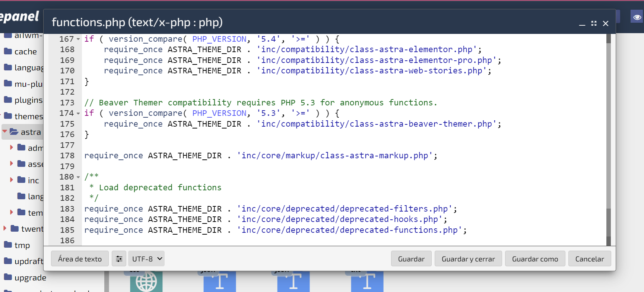The width and height of the screenshot is (644, 292).
Task: Expand the inc subfolder arrow
Action: click(x=12, y=180)
